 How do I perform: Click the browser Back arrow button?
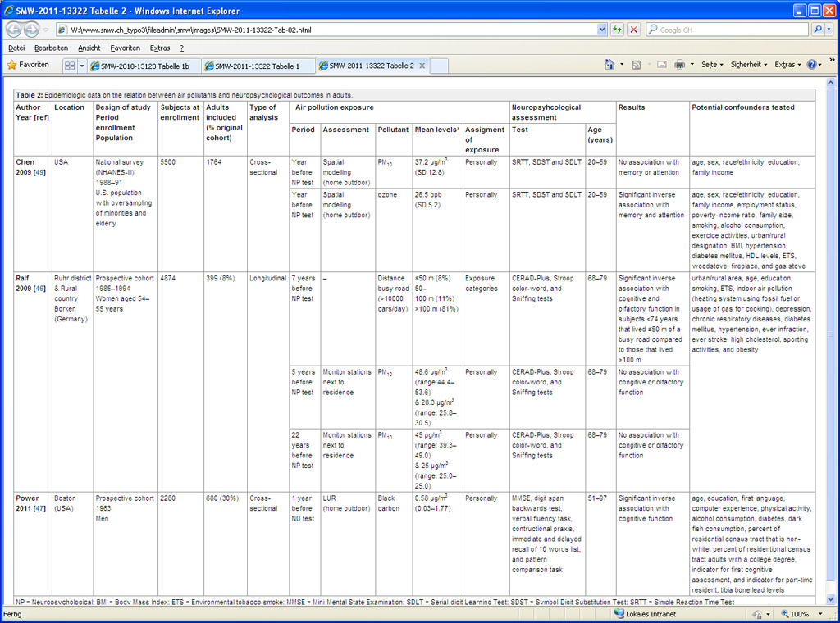point(14,30)
